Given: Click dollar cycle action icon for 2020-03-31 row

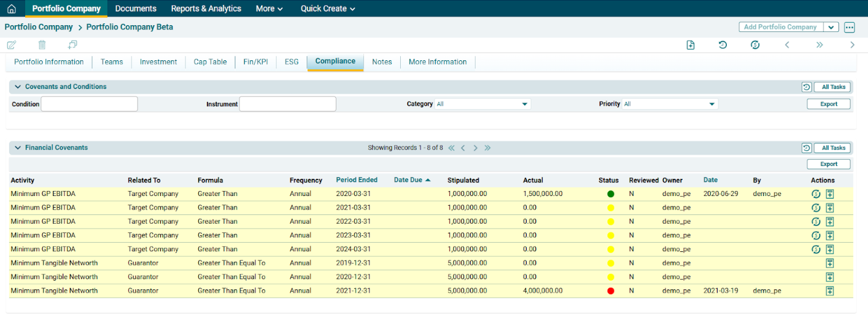Looking at the screenshot, I should click(816, 194).
